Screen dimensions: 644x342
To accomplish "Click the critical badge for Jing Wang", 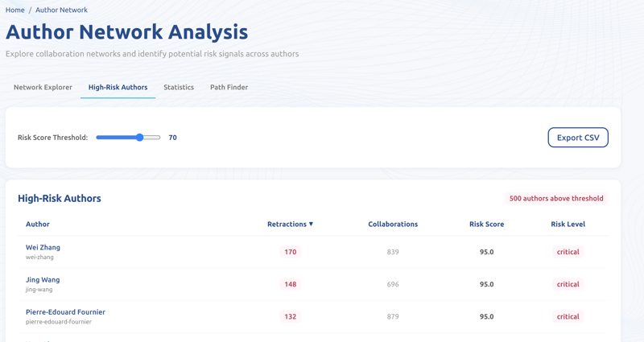I will pyautogui.click(x=568, y=284).
